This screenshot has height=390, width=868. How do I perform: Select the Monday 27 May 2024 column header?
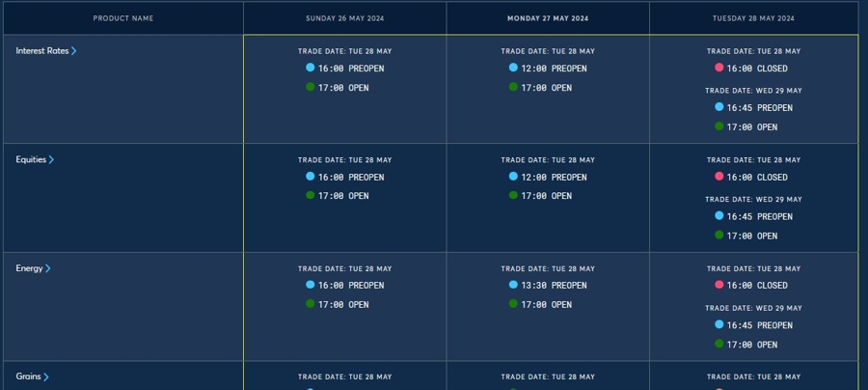click(548, 18)
